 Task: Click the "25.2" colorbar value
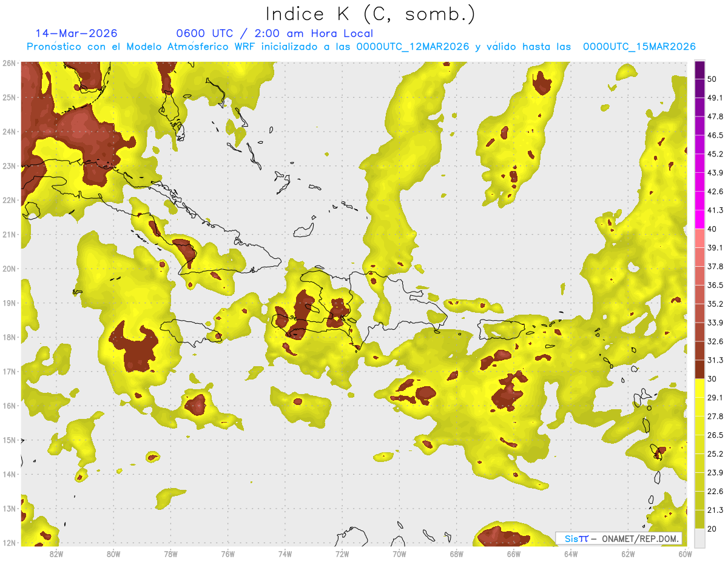715,454
